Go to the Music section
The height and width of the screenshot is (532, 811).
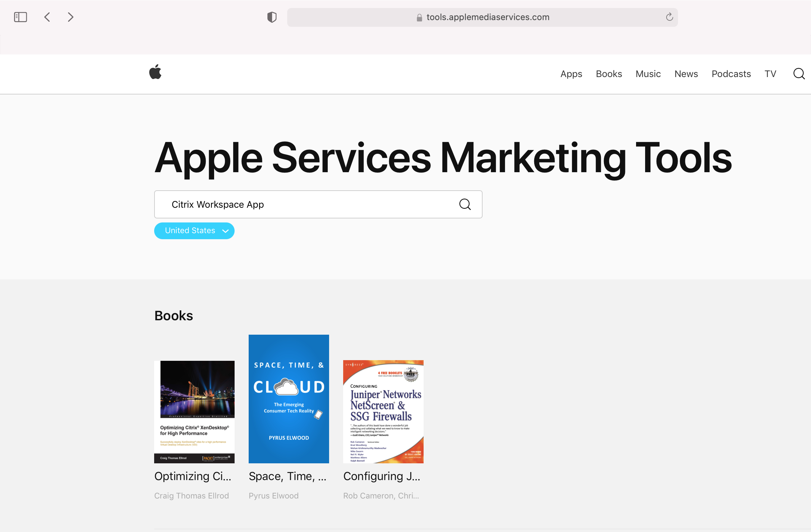pyautogui.click(x=648, y=74)
